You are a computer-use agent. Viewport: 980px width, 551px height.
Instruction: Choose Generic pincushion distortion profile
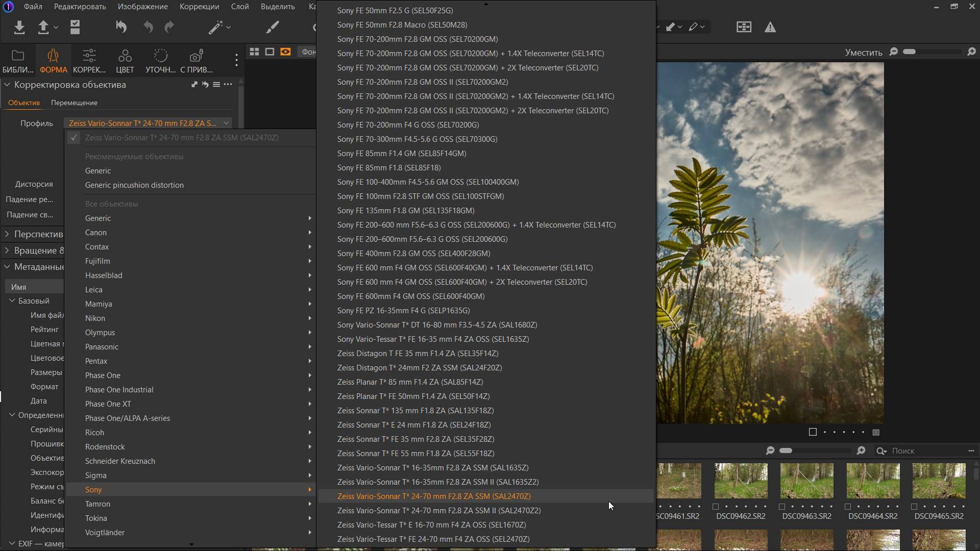click(134, 185)
